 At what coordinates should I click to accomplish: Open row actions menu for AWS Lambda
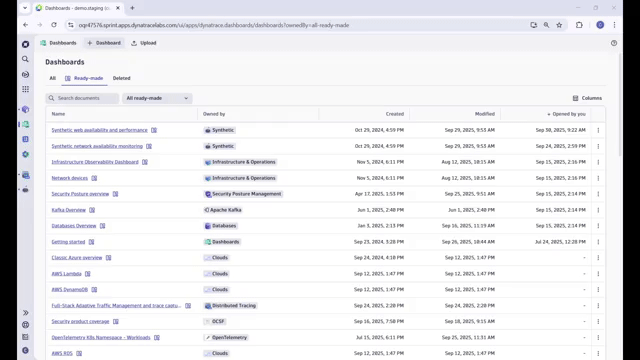[x=598, y=273]
